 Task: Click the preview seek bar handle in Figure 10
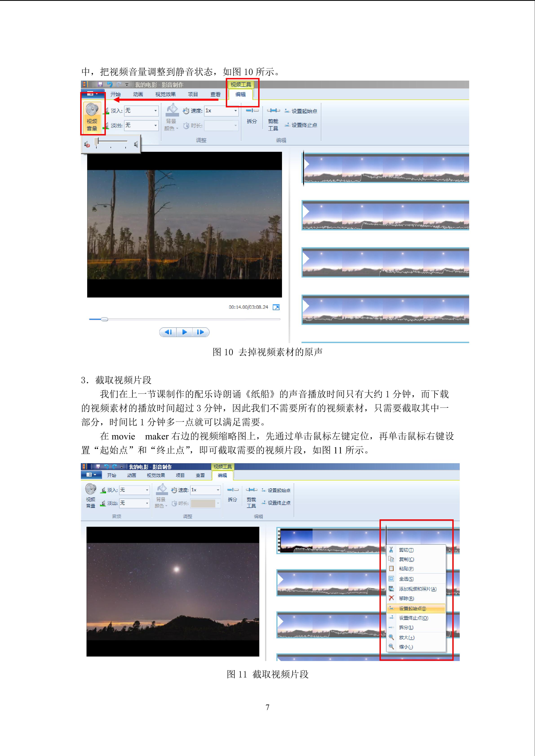[x=104, y=319]
